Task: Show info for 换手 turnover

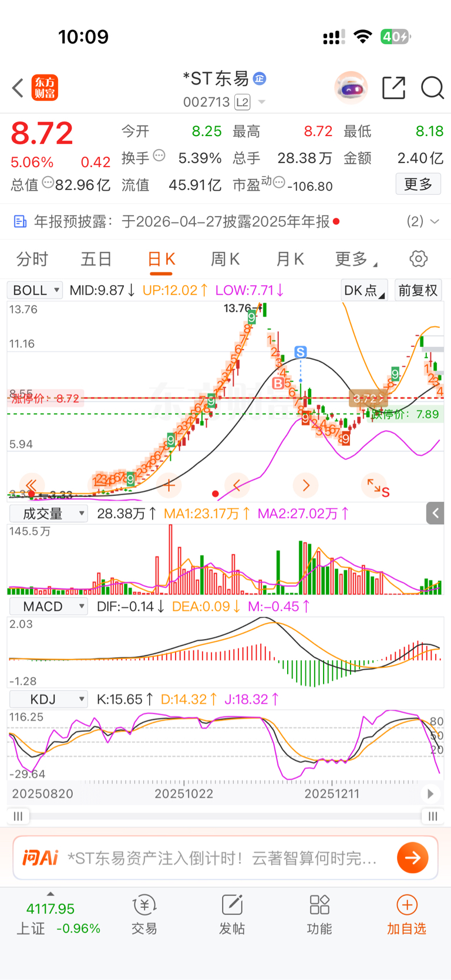Action: tap(159, 156)
